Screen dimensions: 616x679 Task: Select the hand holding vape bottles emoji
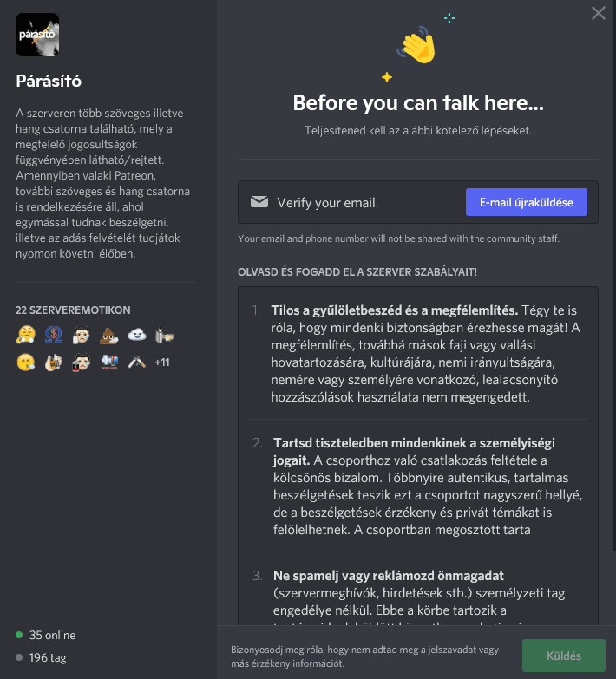pos(53,362)
